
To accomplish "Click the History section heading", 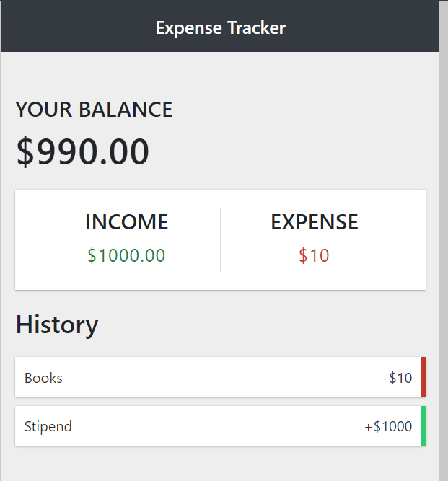I will 57,325.
